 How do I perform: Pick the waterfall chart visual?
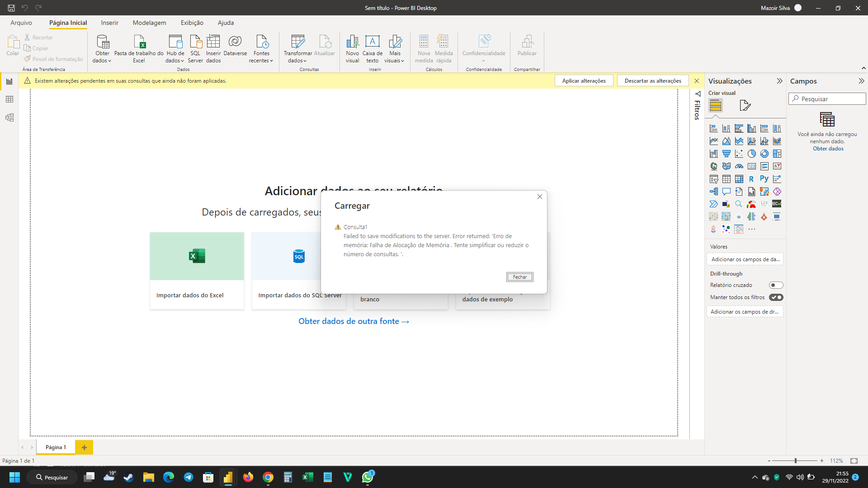click(713, 154)
